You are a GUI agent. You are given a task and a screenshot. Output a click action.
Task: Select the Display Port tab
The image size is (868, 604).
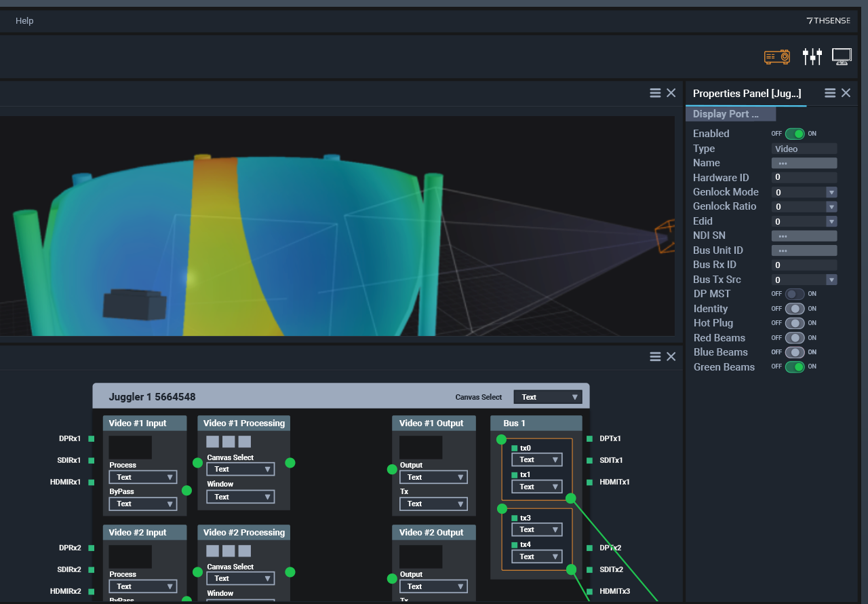730,114
